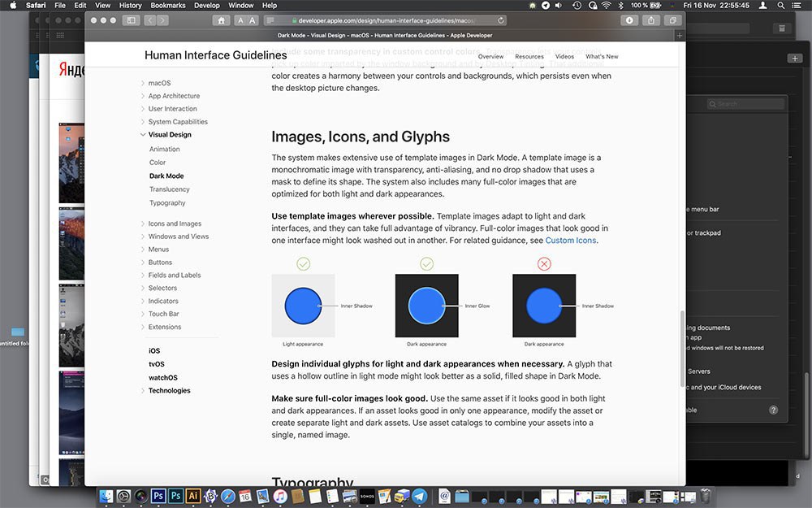
Task: Decrease page text with small A
Action: point(240,20)
